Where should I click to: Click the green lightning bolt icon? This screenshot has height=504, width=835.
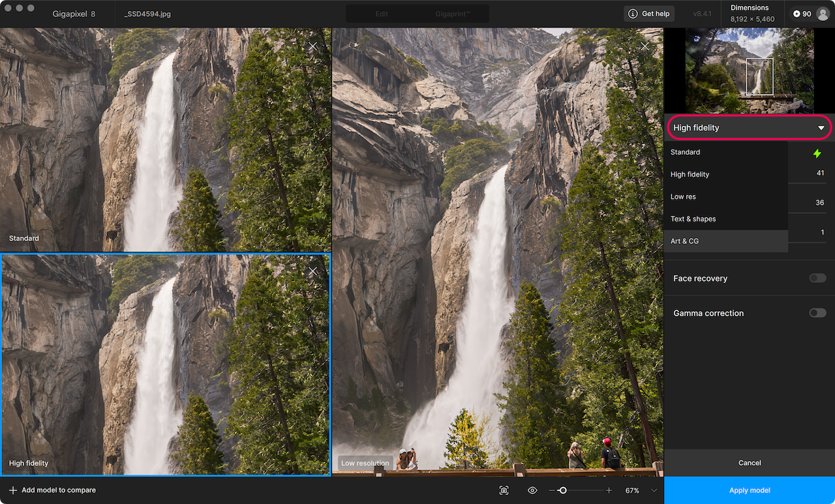(x=817, y=153)
